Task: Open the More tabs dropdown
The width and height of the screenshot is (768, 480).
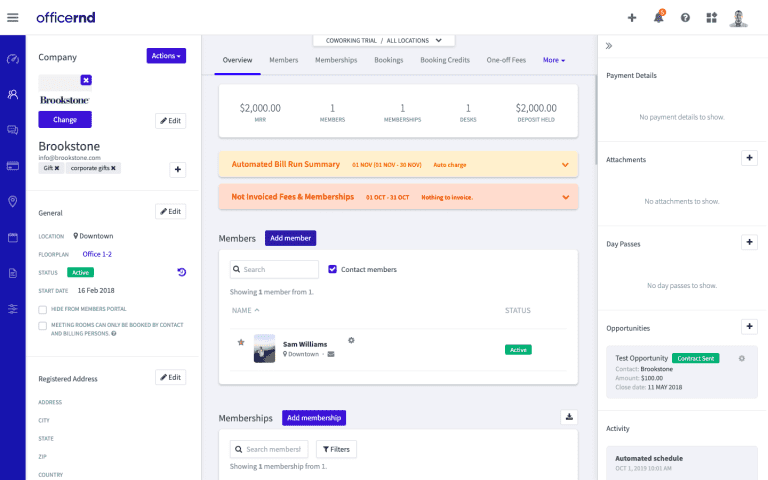Action: pos(554,60)
